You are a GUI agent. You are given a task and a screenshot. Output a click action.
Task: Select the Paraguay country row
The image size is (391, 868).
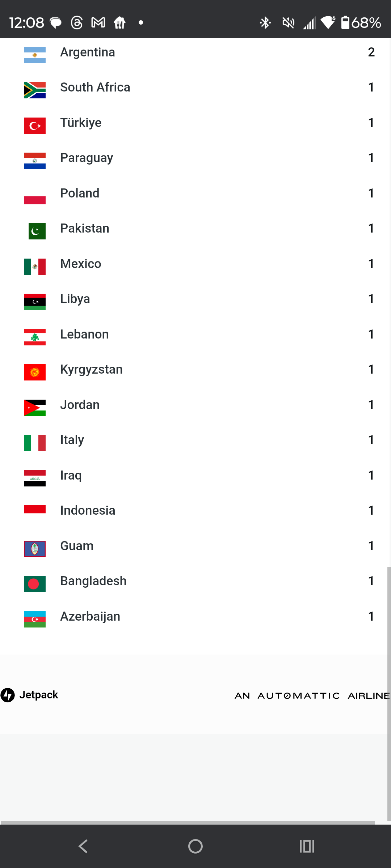pos(195,158)
